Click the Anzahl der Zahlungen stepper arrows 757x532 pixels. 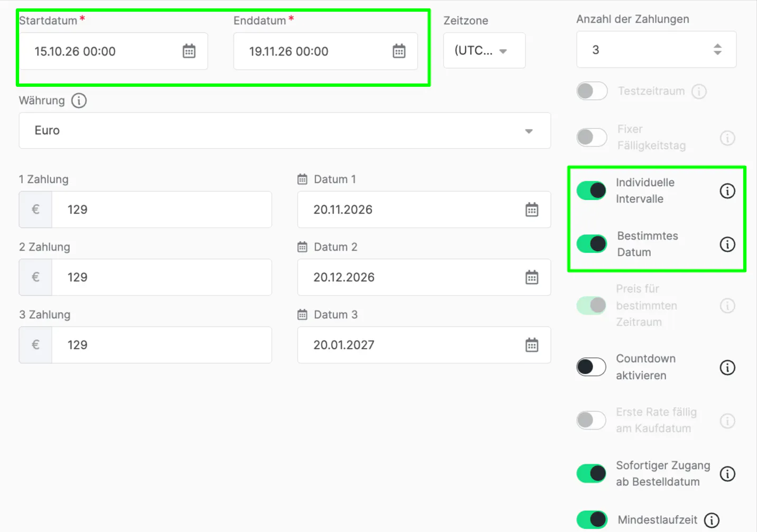tap(717, 50)
